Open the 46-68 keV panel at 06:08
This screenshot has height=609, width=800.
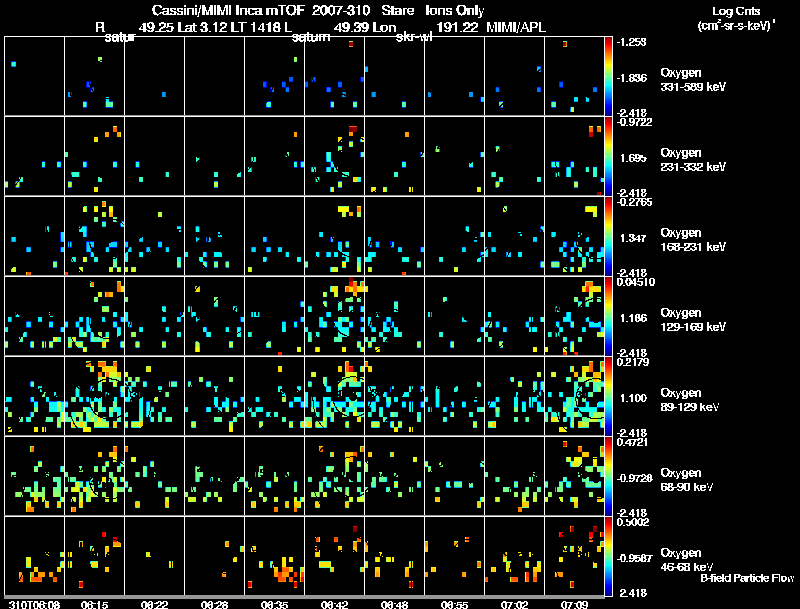coord(34,556)
